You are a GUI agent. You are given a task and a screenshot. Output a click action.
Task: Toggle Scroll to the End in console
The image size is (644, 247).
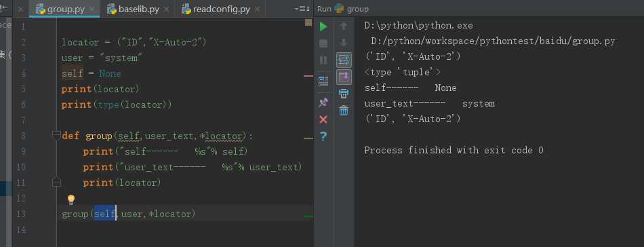tap(344, 77)
